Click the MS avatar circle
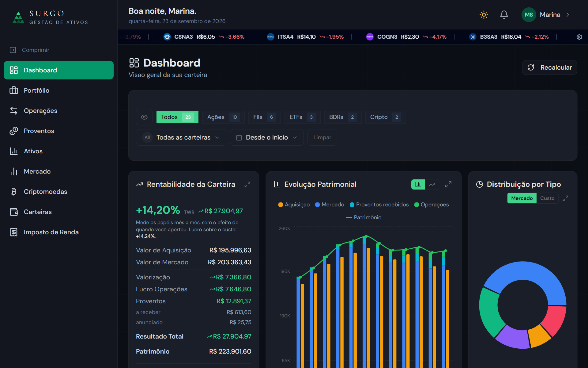The height and width of the screenshot is (368, 588). tap(529, 15)
